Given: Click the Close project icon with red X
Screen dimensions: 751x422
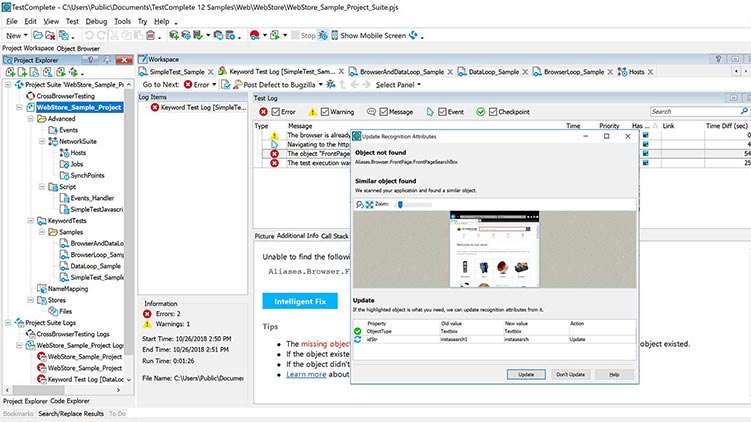Looking at the screenshot, I should (50, 35).
